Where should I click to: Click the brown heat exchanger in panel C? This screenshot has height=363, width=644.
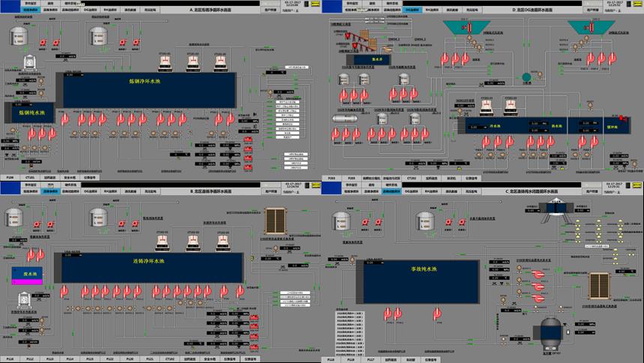pyautogui.click(x=599, y=286)
